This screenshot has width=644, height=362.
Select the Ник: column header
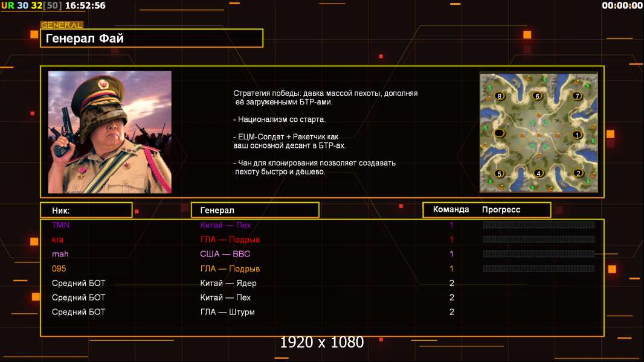point(86,211)
